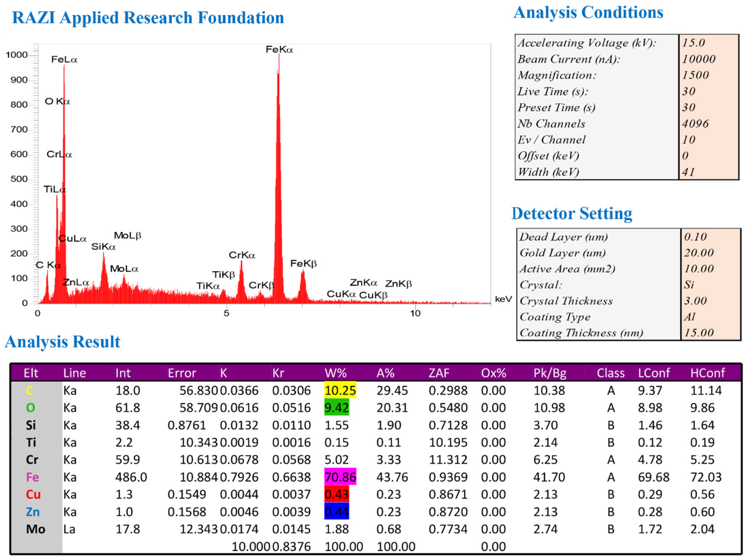This screenshot has height=560, width=748.
Task: Click the Detector Setting heading
Action: [x=572, y=214]
